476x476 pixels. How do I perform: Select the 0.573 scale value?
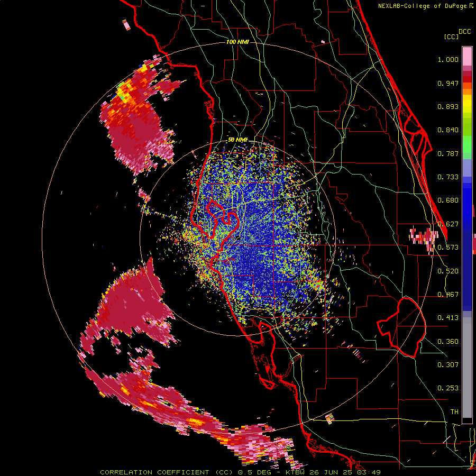coord(448,248)
